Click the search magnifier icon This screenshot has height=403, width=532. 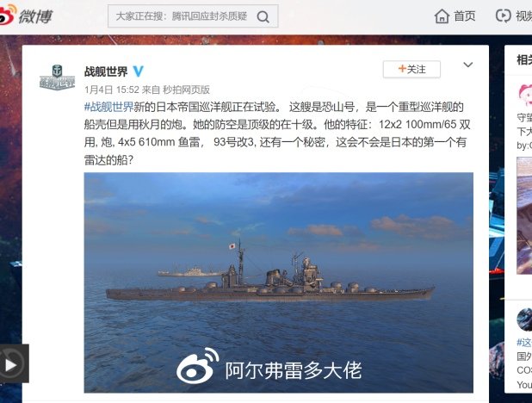pos(263,16)
